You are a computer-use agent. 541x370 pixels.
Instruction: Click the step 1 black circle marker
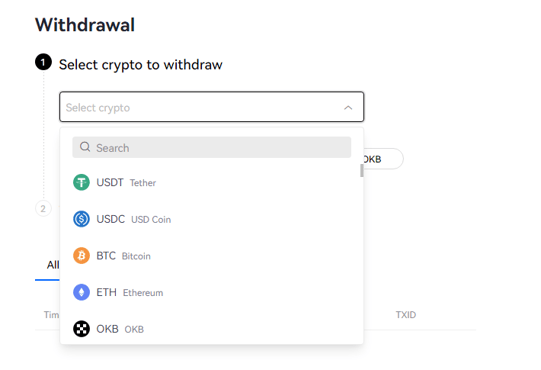[43, 62]
